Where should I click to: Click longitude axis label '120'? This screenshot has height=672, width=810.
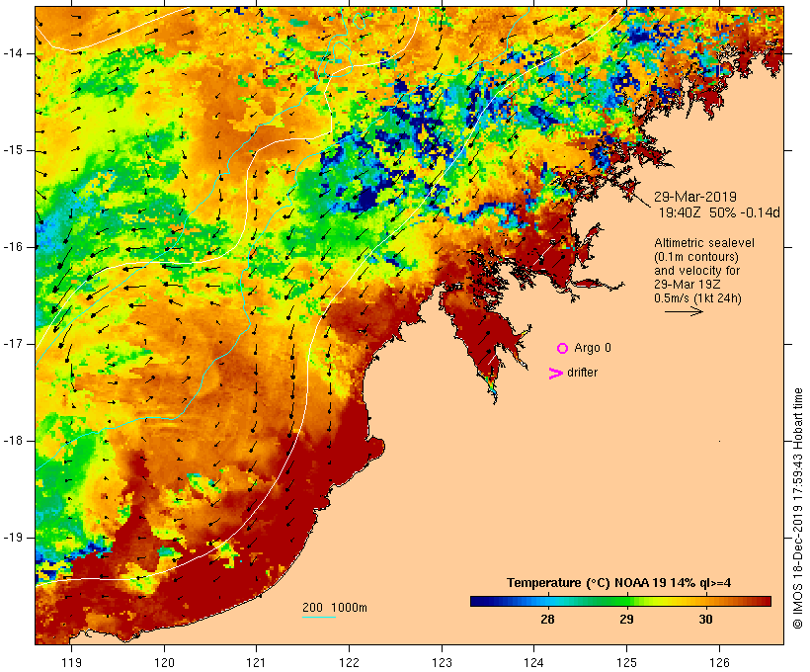tap(164, 663)
